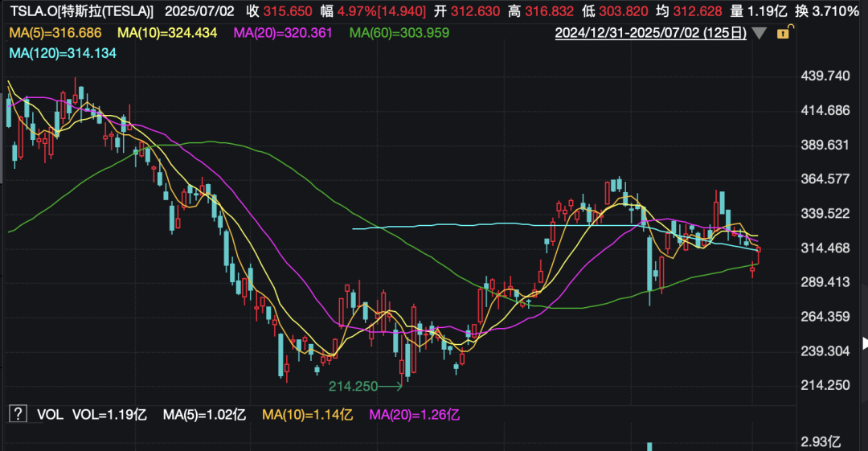
Task: Click the change value 幅 4.97%[14.940]
Action: coord(374,11)
